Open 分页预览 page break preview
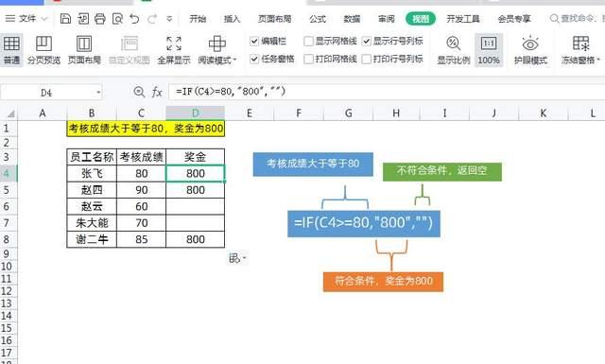Screen dimensions: 605x364 click(x=43, y=50)
